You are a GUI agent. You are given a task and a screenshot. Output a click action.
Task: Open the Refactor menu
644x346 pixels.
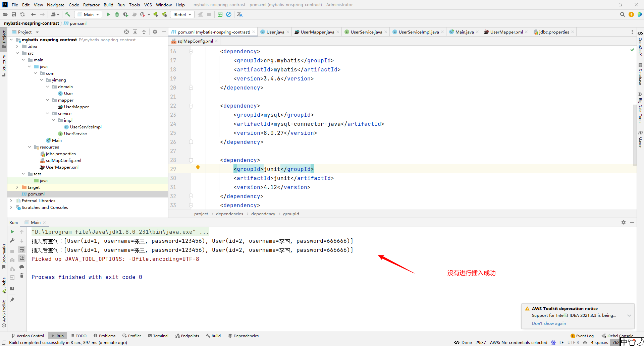(x=91, y=5)
